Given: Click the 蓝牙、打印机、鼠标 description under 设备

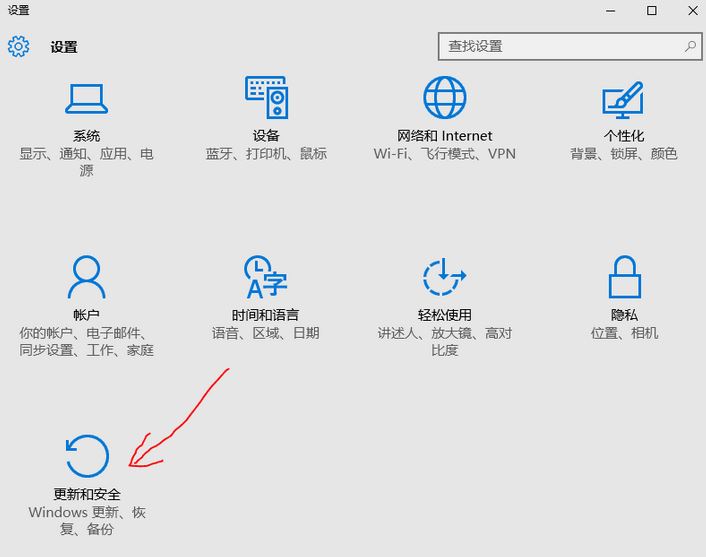Looking at the screenshot, I should tap(266, 154).
